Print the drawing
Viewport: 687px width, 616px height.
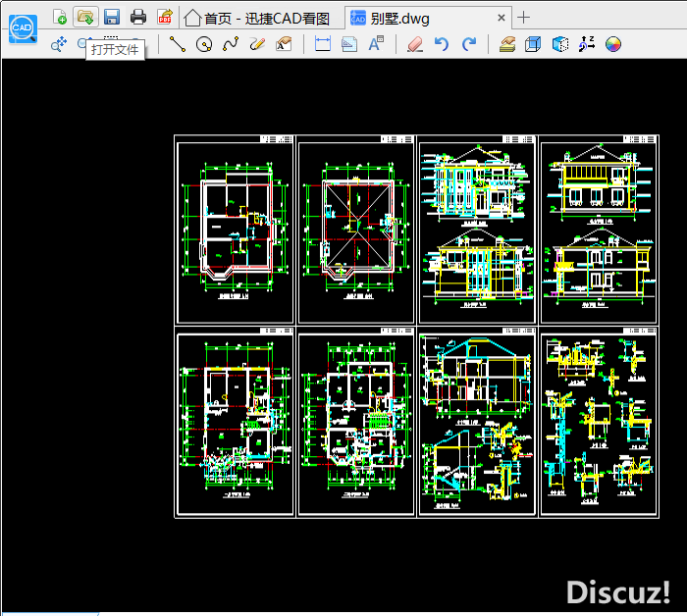point(138,17)
